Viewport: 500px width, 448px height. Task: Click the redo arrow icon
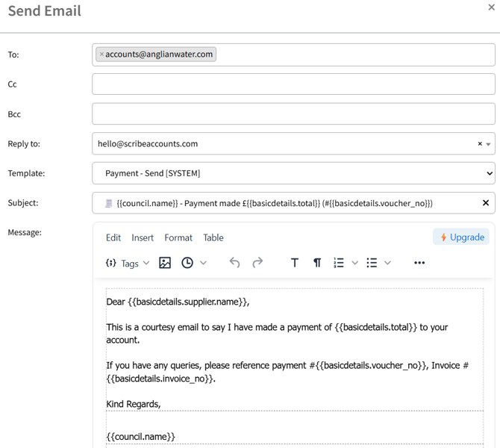(x=257, y=263)
